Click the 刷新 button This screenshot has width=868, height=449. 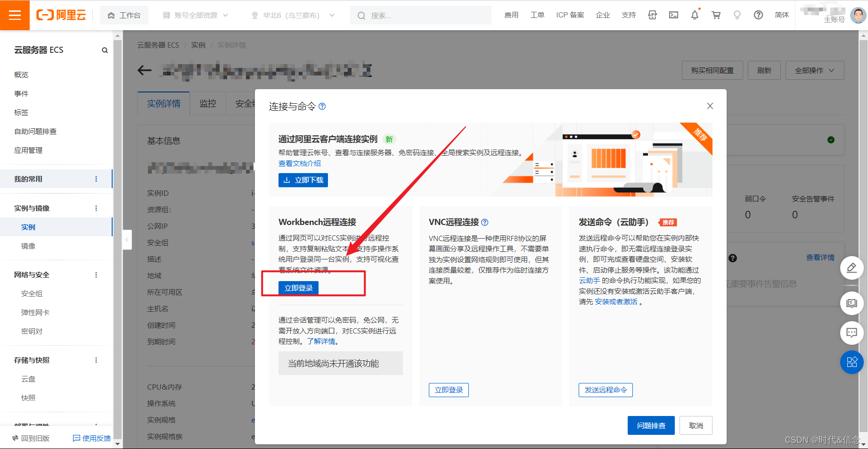764,70
